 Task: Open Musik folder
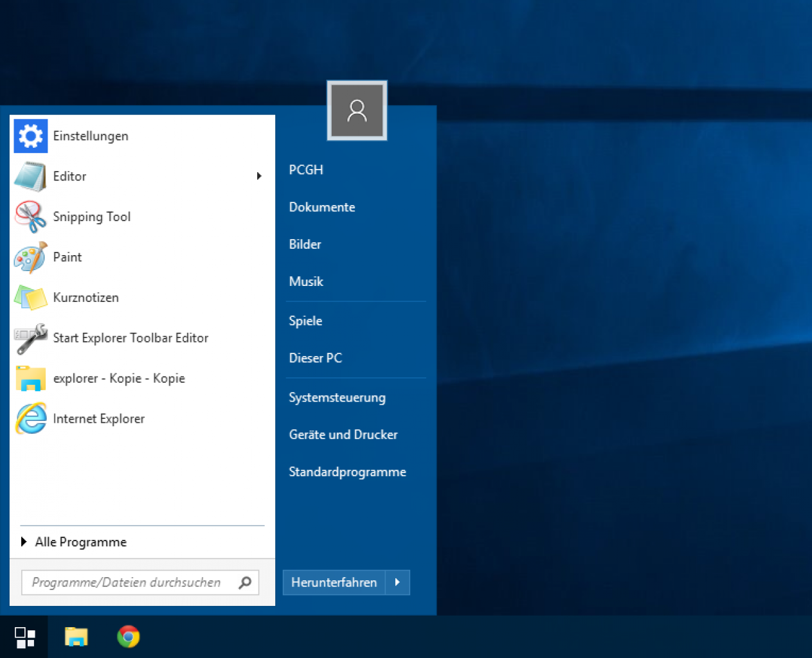[306, 281]
